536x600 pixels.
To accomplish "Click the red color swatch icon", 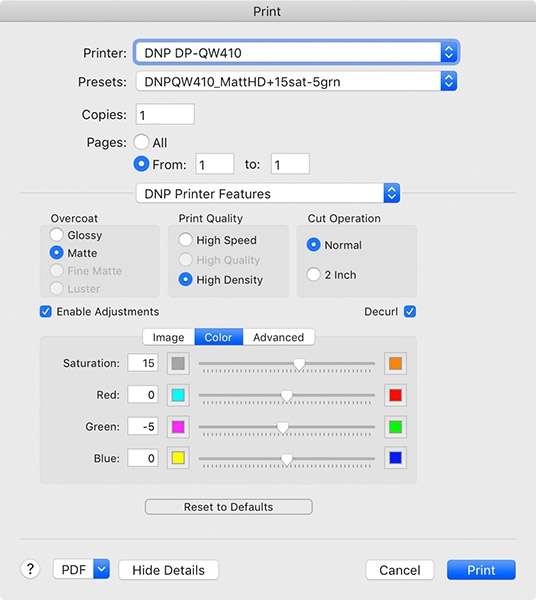I will pyautogui.click(x=395, y=395).
